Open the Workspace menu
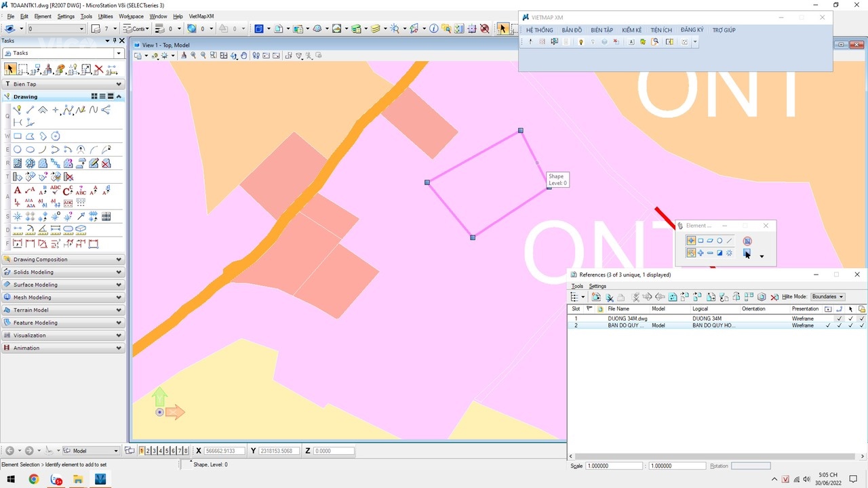Screen dimensions: 868x488 (x=131, y=16)
